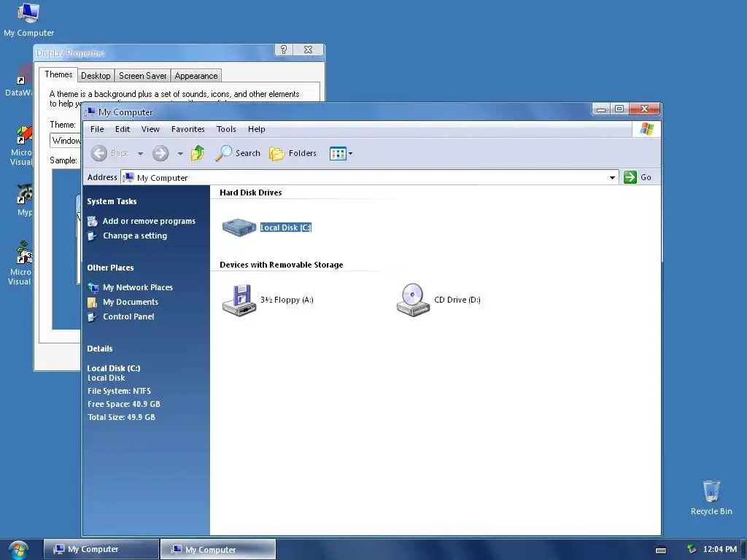Collapse the System Tasks section header

(x=112, y=201)
